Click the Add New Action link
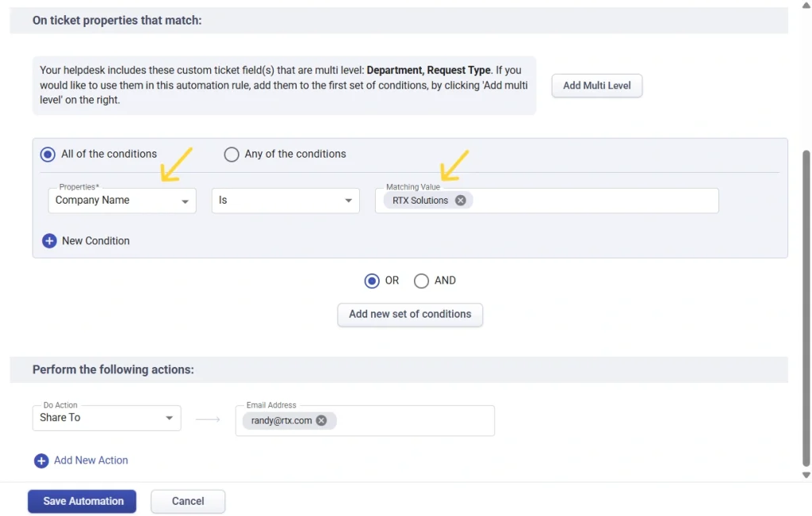Viewport: 812px width, 516px height. [x=91, y=461]
